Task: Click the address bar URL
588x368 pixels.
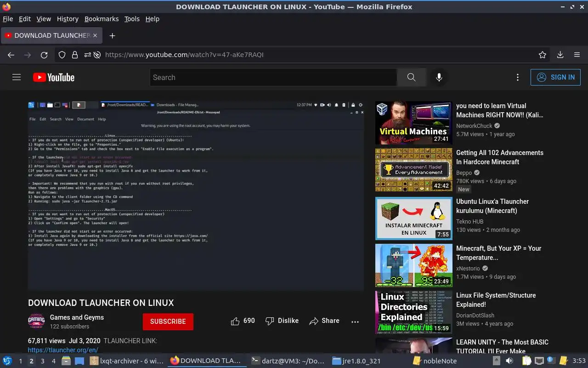Action: (x=184, y=55)
